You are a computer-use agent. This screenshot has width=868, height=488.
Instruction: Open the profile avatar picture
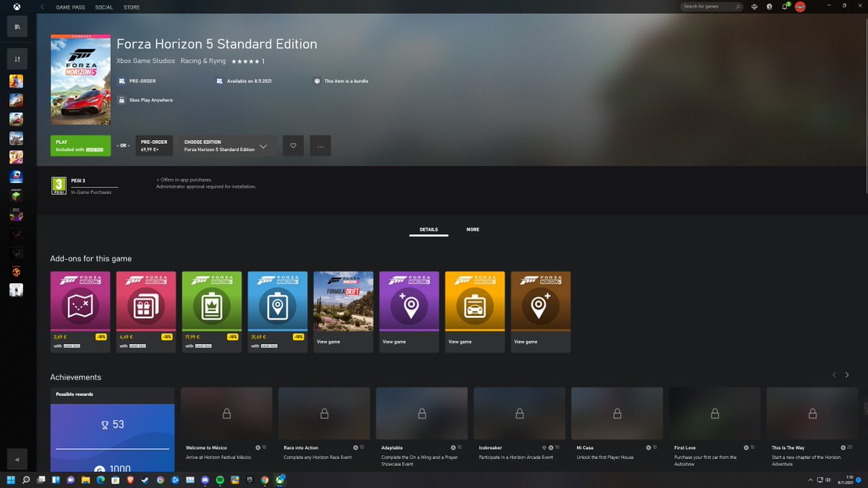click(800, 7)
